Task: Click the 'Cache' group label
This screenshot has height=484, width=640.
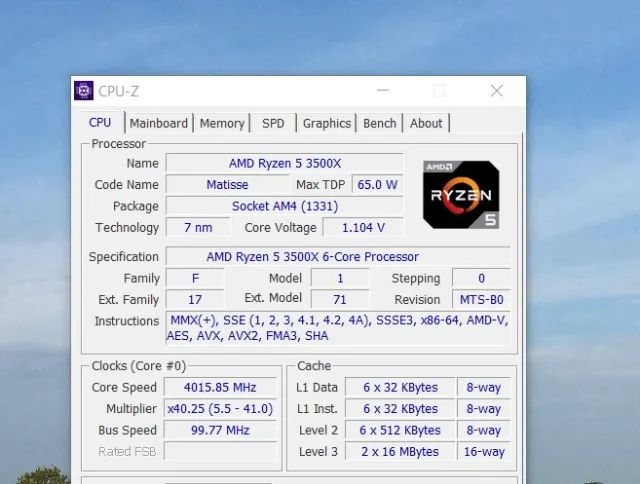Action: point(314,366)
